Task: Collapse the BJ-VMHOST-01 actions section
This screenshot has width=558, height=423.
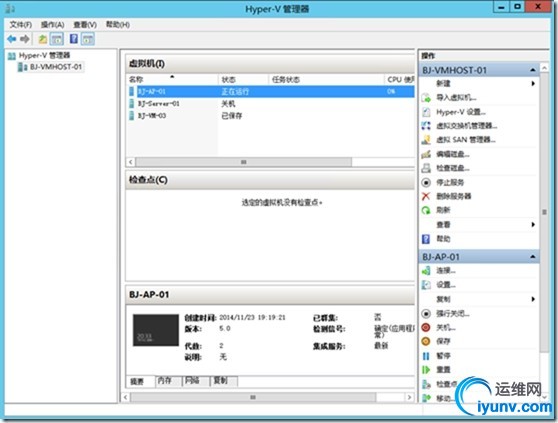Action: [533, 70]
